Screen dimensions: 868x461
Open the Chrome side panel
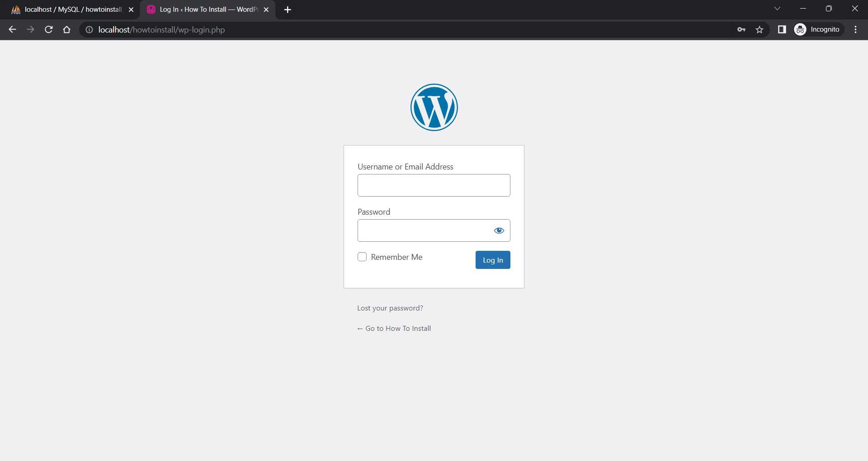(782, 29)
